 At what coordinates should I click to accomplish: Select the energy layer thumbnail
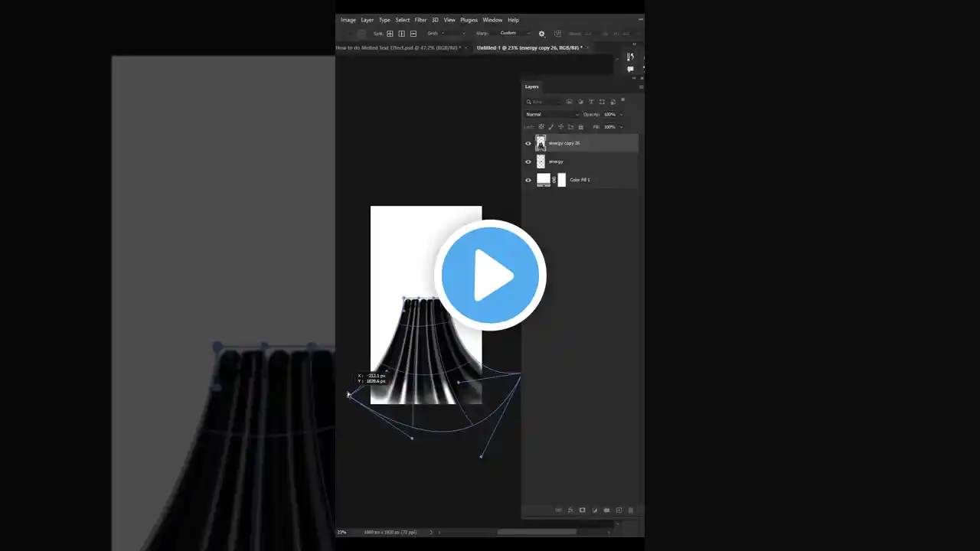click(x=541, y=161)
